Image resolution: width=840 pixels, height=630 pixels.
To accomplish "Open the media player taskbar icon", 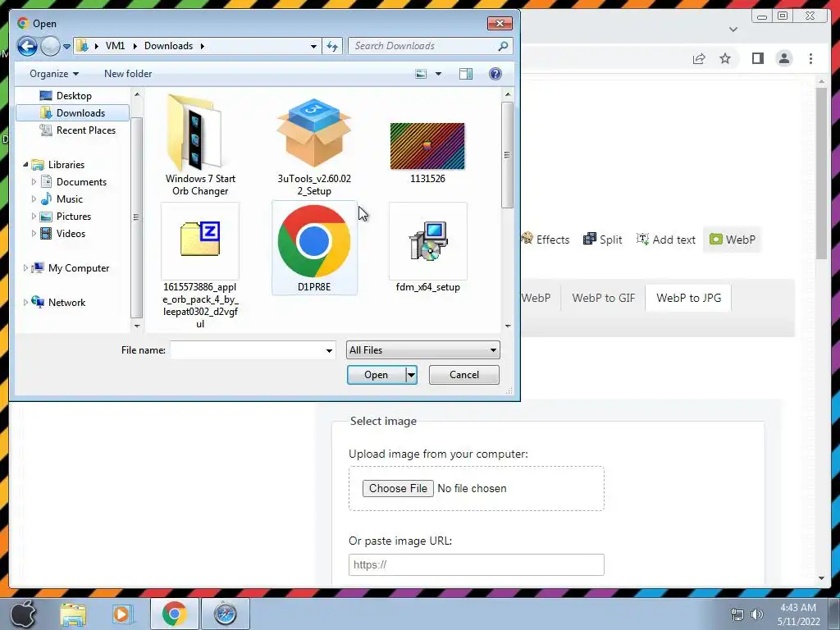I will tap(121, 614).
